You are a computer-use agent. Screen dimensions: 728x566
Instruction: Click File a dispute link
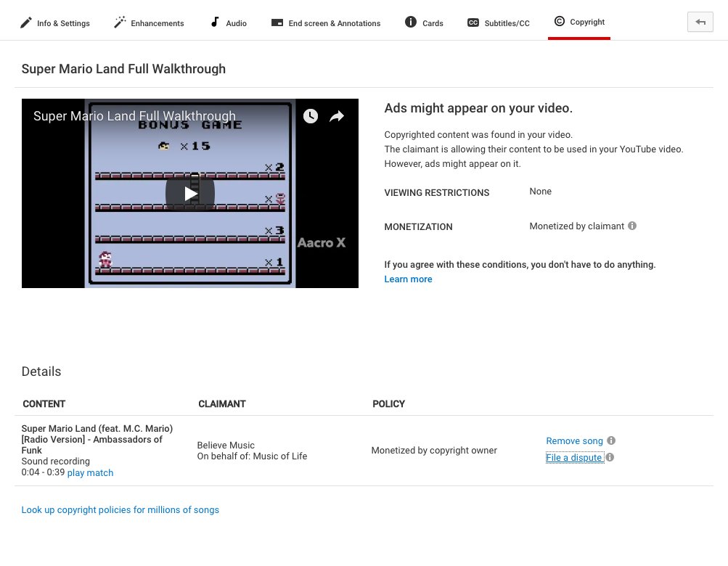coord(574,457)
